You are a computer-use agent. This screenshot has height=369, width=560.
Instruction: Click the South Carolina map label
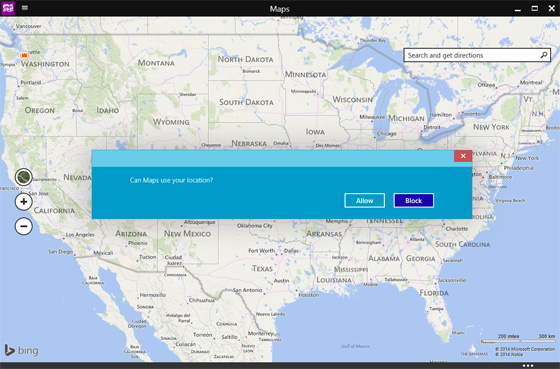462,244
